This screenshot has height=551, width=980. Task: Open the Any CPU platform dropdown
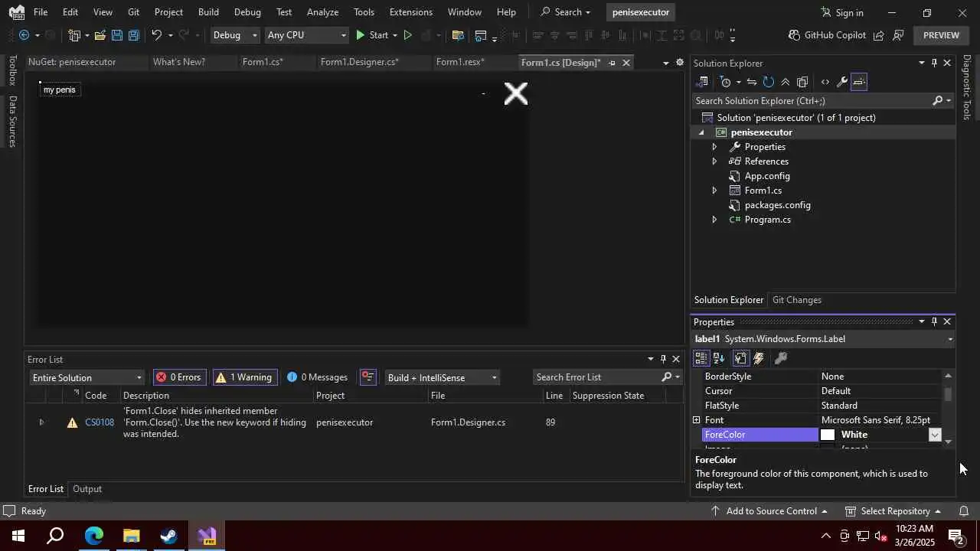coord(306,35)
